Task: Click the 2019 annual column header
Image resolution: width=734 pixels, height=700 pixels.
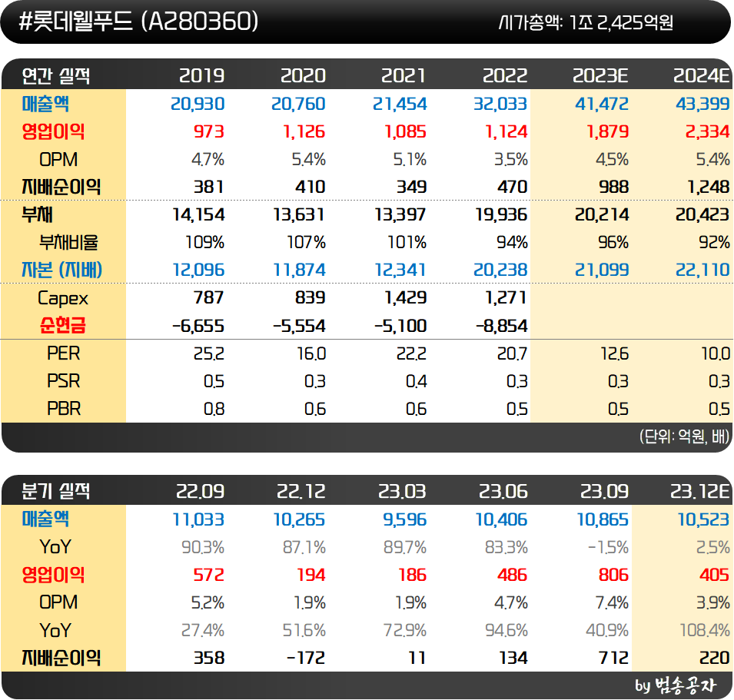Action: click(202, 76)
